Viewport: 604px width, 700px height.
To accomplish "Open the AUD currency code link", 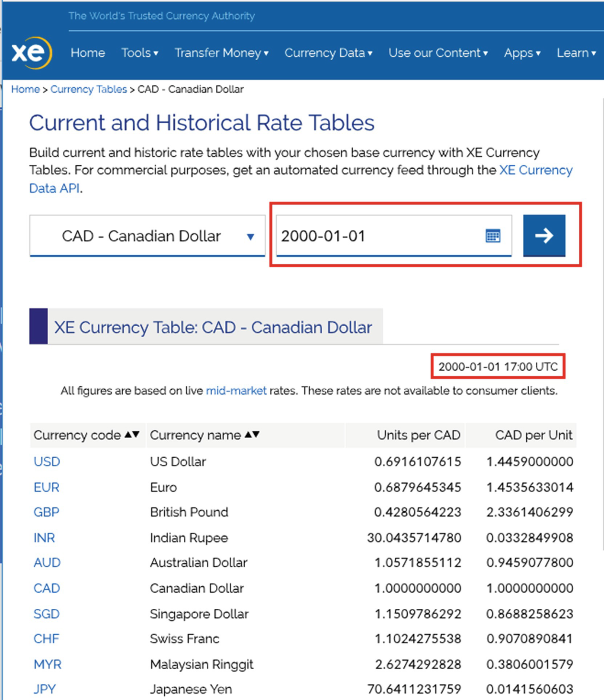I will pos(47,562).
